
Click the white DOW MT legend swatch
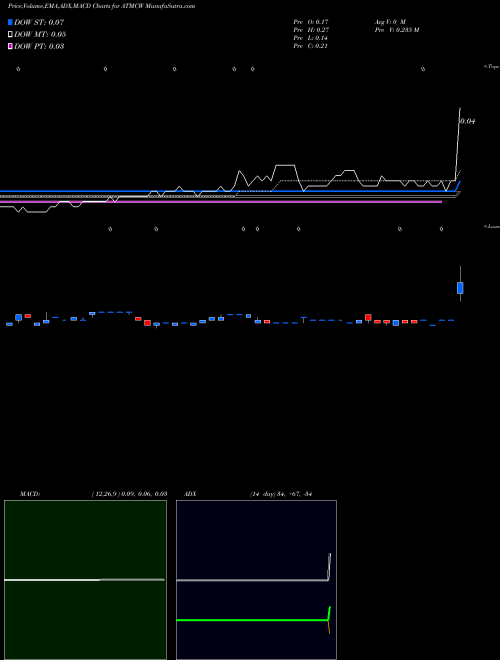10,34
